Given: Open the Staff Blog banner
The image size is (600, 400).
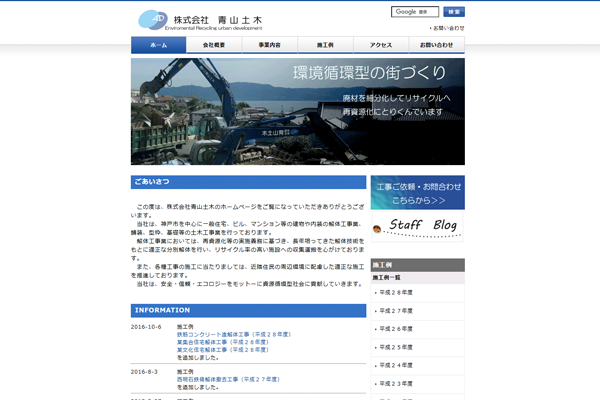Looking at the screenshot, I should [x=417, y=227].
